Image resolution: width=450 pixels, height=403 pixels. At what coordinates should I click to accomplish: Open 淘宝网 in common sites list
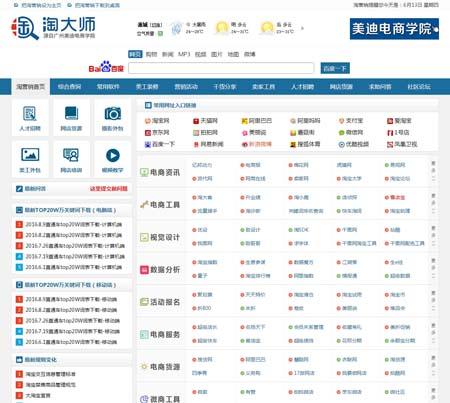pyautogui.click(x=157, y=121)
